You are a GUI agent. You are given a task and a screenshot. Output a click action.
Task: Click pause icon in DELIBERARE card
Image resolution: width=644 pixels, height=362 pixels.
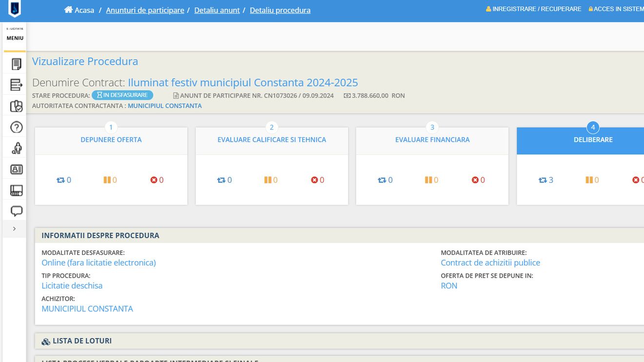[x=589, y=180]
